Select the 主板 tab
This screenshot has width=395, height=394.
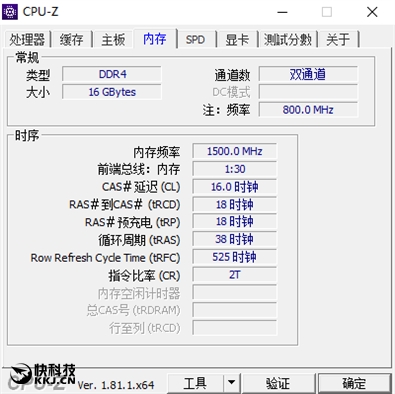tap(113, 40)
